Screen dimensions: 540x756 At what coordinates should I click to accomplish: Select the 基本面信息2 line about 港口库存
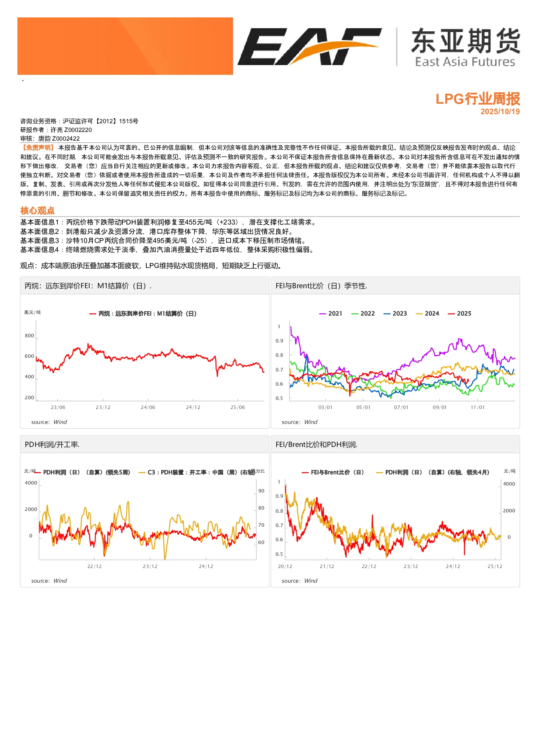[156, 231]
